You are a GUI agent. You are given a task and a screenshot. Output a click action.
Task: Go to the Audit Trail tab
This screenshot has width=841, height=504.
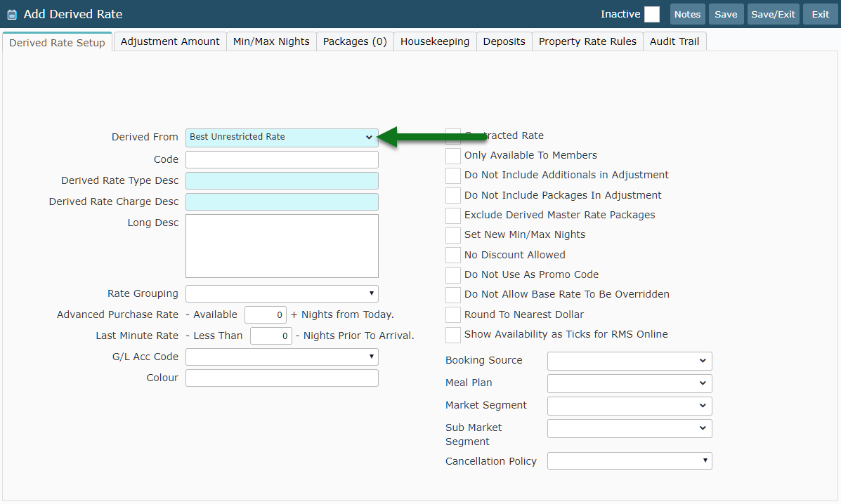(674, 41)
